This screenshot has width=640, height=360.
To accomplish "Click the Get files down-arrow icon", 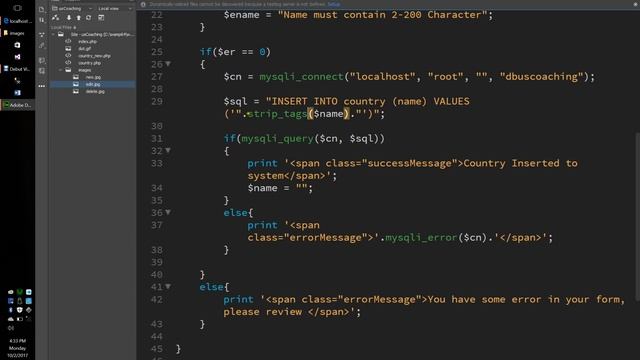I will (69, 18).
